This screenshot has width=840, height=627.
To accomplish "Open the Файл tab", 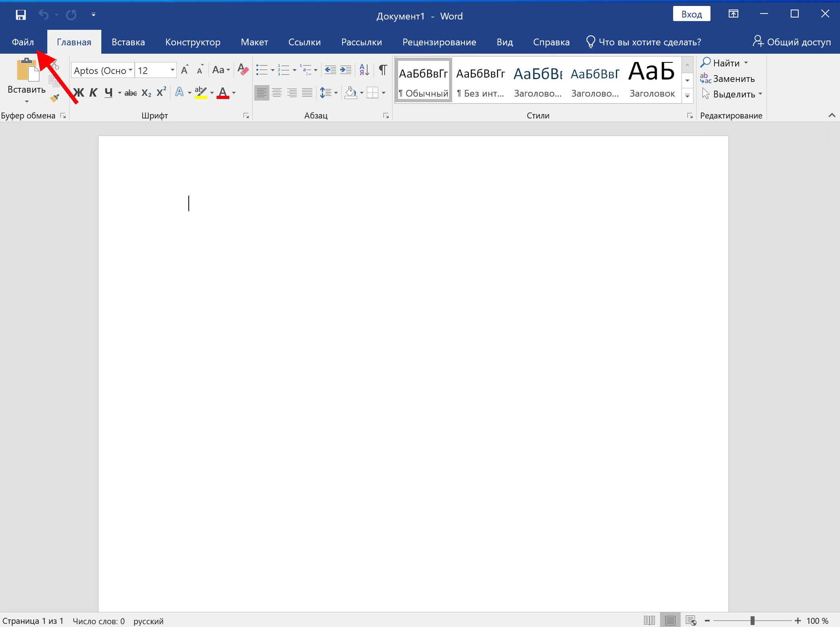I will (x=23, y=42).
